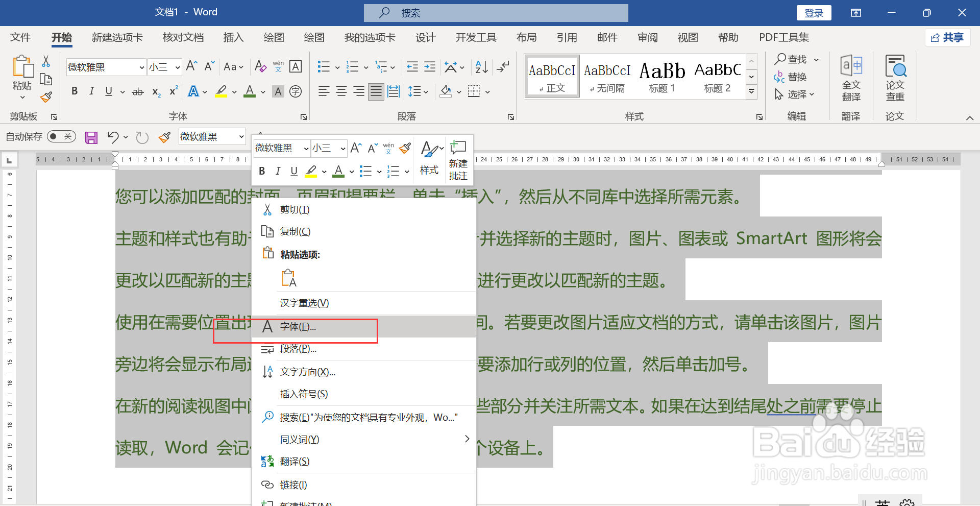Toggle Italic in the ribbon Font group
Viewport: 980px width, 506px height.
91,91
